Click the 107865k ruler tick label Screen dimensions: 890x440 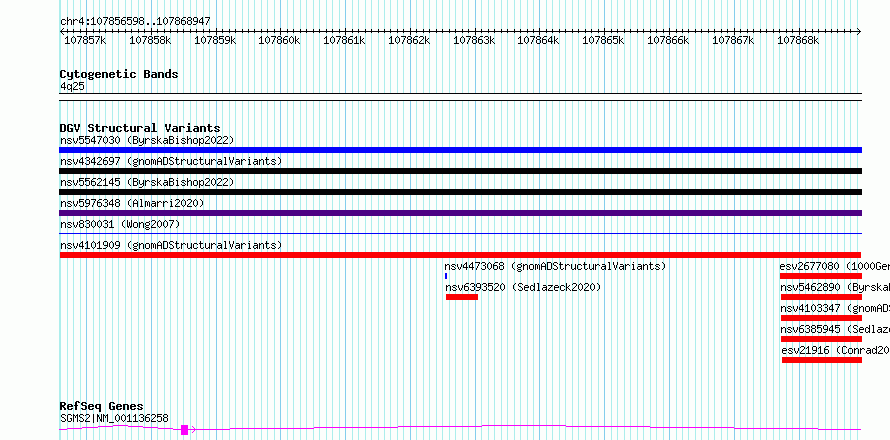[x=603, y=40]
